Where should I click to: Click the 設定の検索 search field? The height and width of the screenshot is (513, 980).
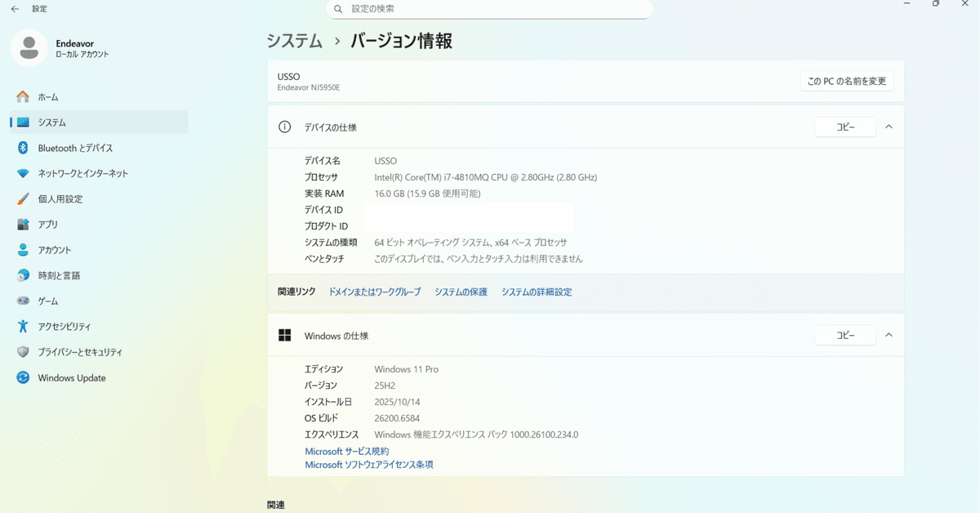[488, 9]
